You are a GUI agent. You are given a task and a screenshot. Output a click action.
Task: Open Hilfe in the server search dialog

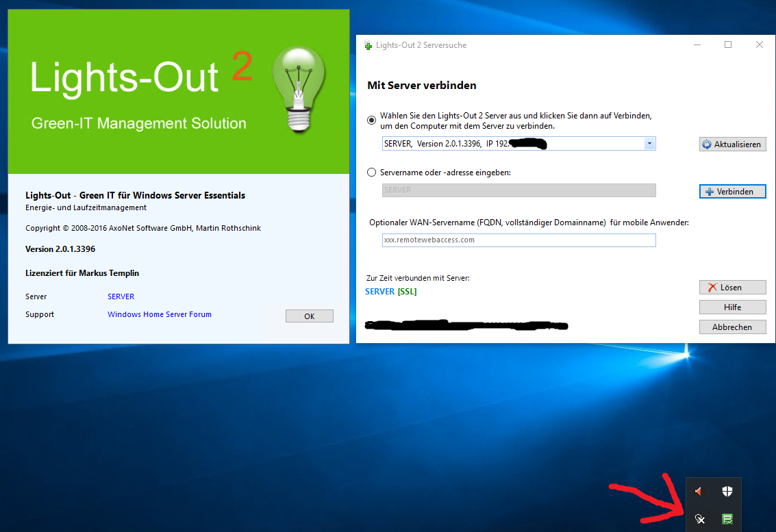(732, 307)
